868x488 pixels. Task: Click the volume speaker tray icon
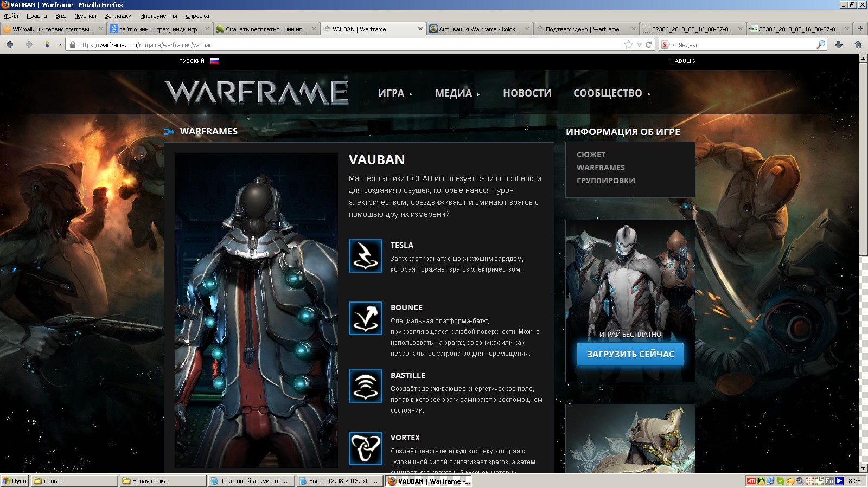[799, 481]
